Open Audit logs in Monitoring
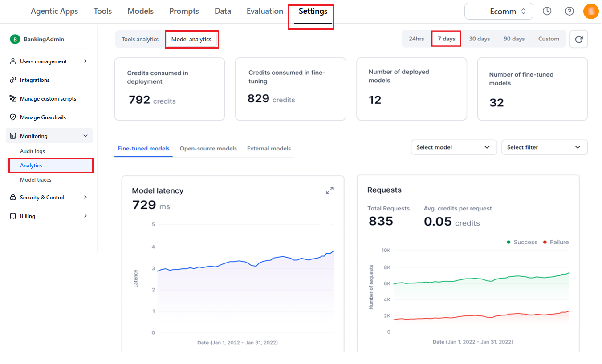Viewport: 602px width, 364px height. click(x=33, y=151)
